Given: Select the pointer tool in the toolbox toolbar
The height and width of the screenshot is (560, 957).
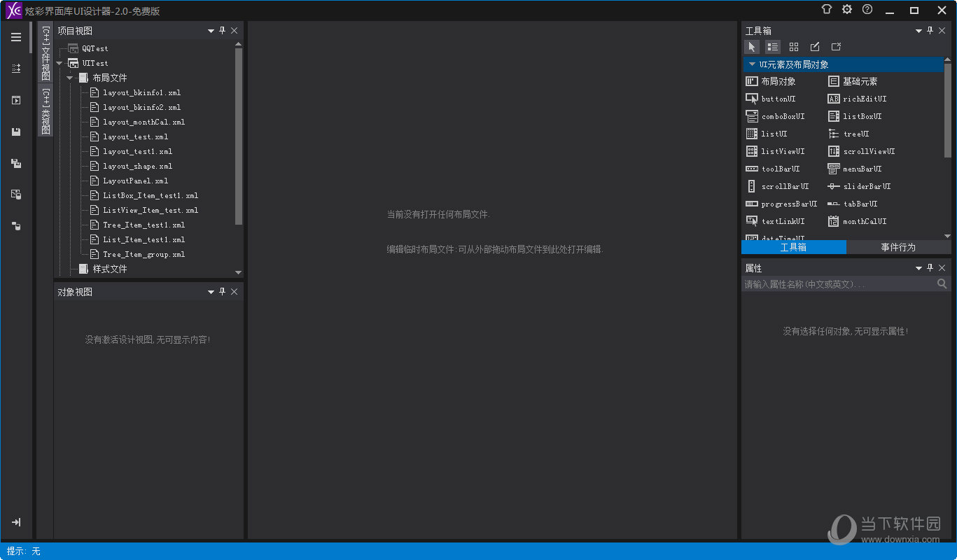Looking at the screenshot, I should click(x=751, y=47).
